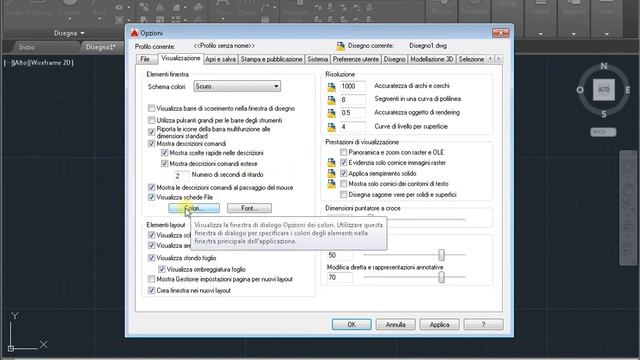Toggle Visualizza sfondo foglio checkbox
This screenshot has height=360, width=640.
(151, 258)
